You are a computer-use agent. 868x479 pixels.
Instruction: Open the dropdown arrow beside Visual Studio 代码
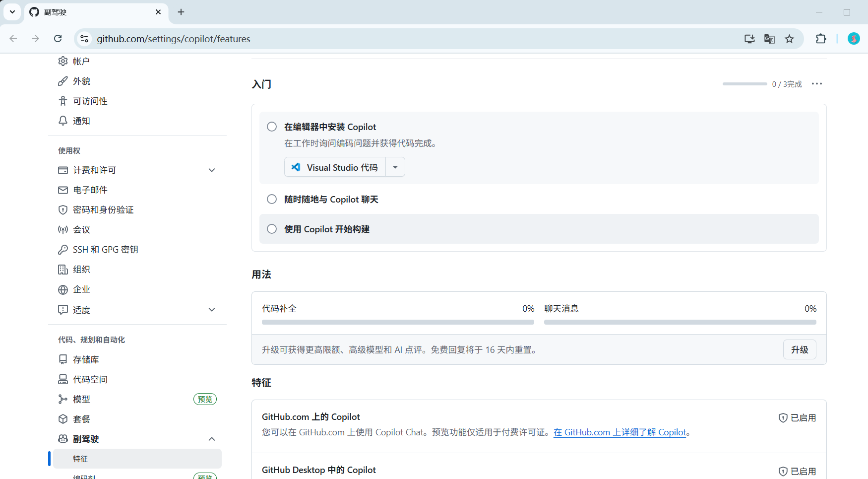tap(395, 167)
